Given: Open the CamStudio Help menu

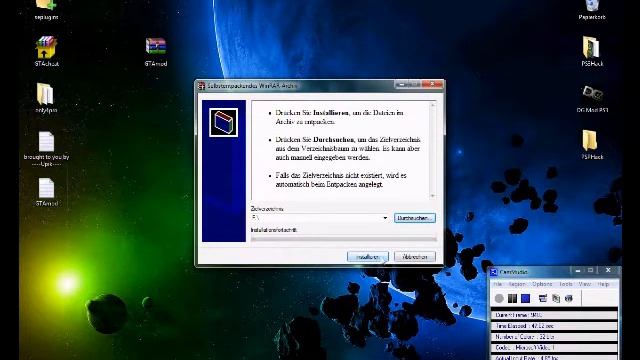Looking at the screenshot, I should [x=603, y=284].
